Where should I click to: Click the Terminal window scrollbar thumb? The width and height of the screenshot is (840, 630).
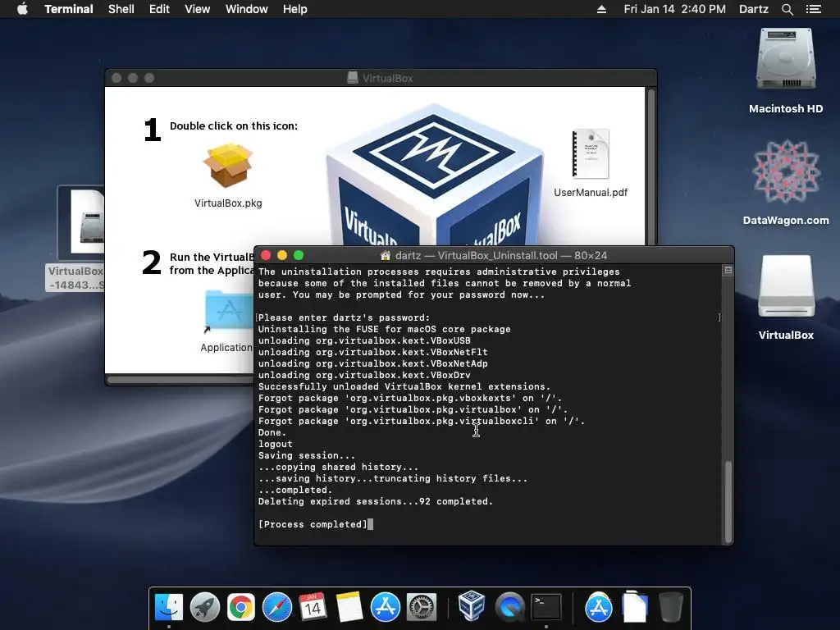[728, 502]
